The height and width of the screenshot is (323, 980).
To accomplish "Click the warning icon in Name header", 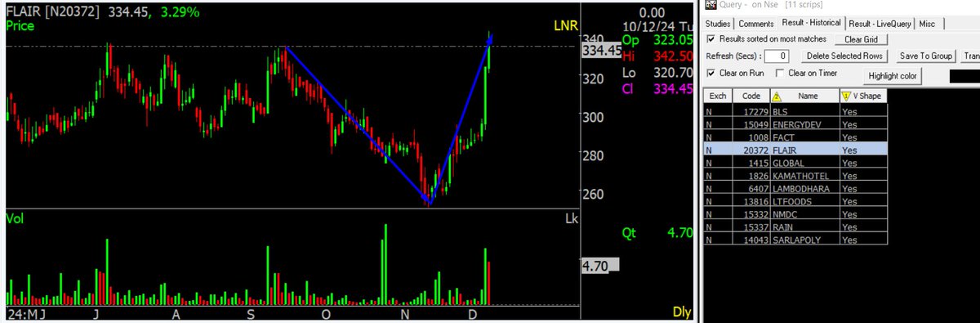I will coord(777,96).
